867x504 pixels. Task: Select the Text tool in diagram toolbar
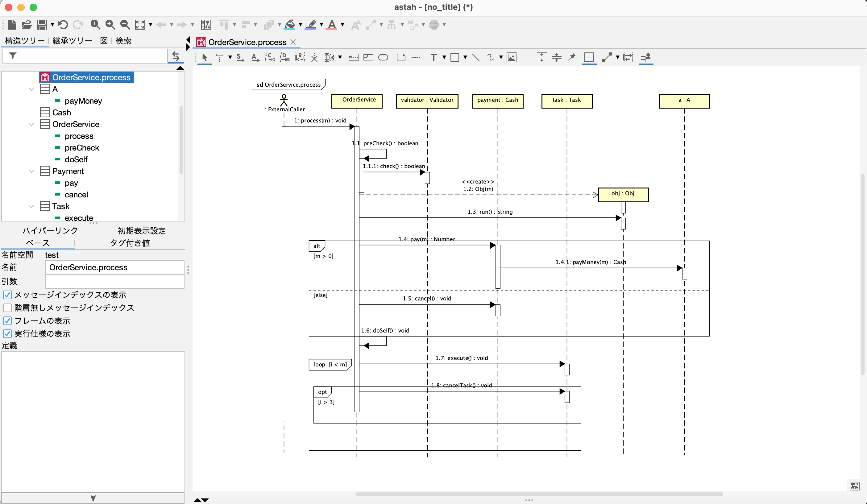[x=433, y=57]
